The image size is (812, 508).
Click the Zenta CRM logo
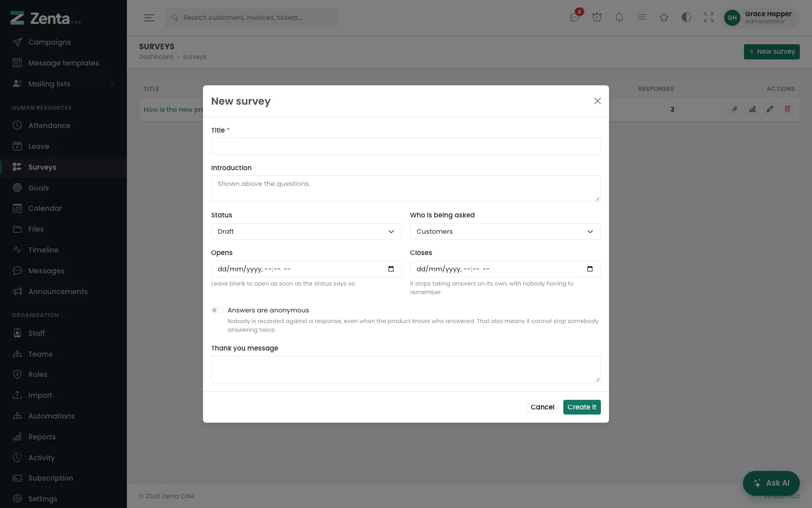pos(46,18)
